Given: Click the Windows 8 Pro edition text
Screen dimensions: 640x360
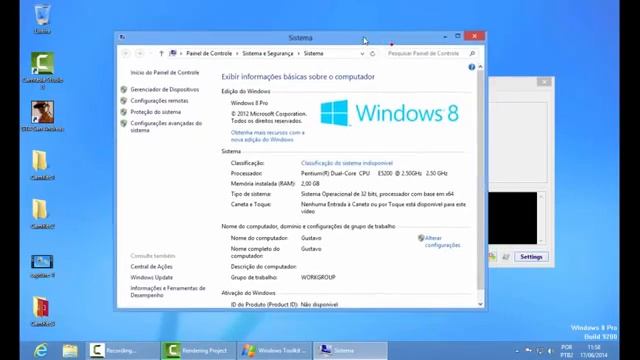Looking at the screenshot, I should tap(249, 103).
